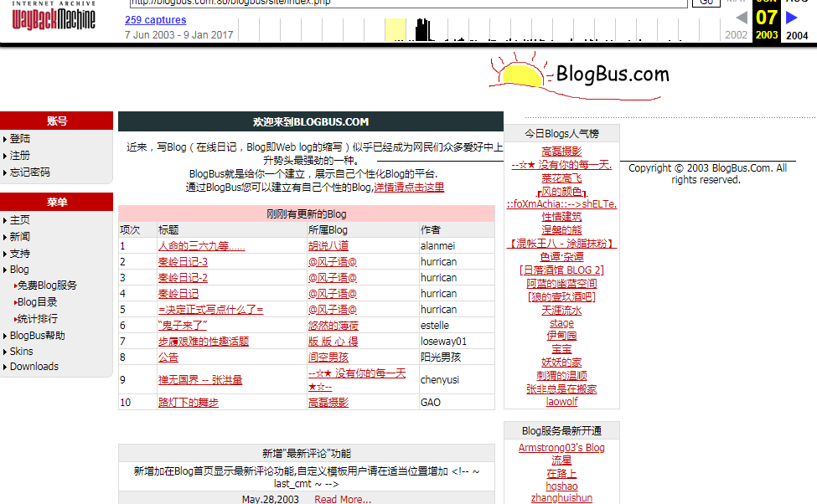The height and width of the screenshot is (504, 817).
Task: Open 天涯流水 in popularity ranking
Action: [561, 311]
